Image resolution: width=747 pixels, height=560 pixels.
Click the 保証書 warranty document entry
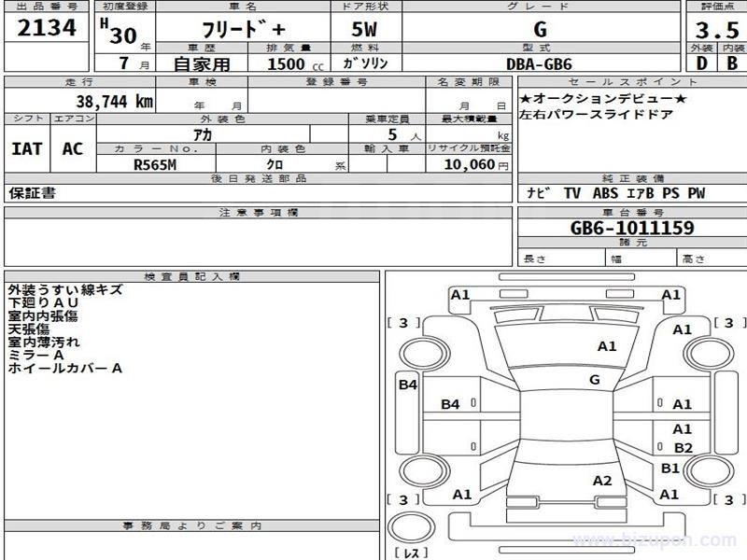pos(33,193)
